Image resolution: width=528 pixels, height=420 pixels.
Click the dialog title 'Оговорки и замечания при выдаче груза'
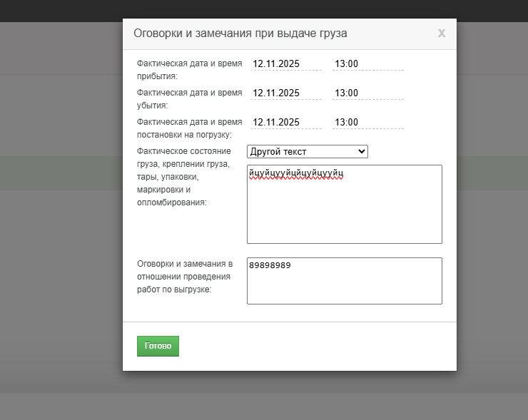[240, 34]
